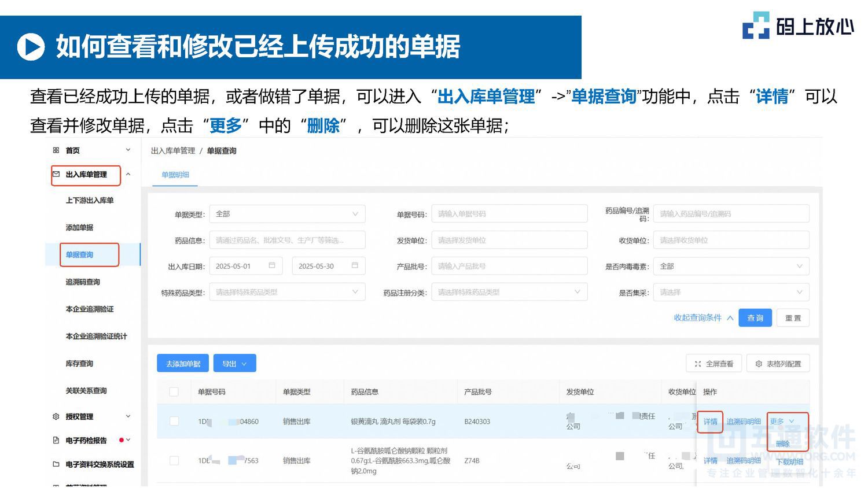Click the 查询 search button
Viewport: 868px width, 488px height.
(x=755, y=317)
